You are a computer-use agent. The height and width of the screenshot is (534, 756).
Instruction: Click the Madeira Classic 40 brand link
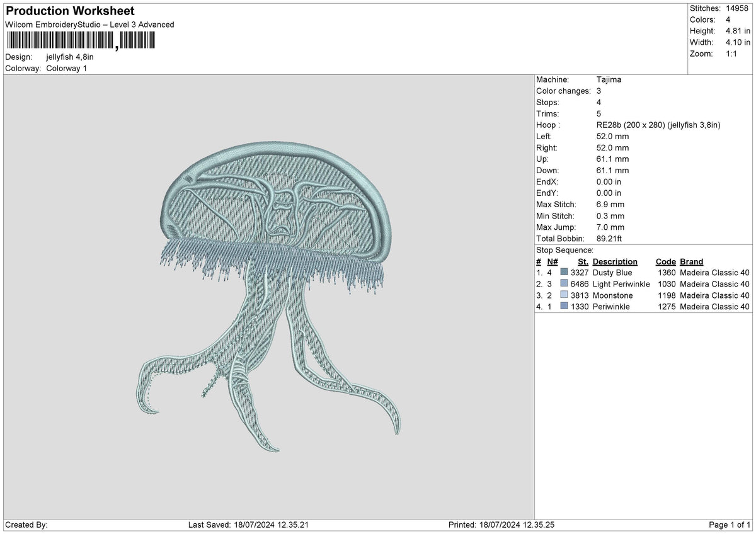tap(714, 273)
